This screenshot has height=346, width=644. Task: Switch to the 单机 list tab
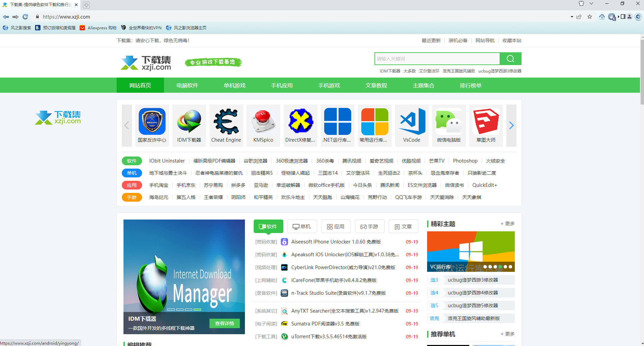coord(302,226)
